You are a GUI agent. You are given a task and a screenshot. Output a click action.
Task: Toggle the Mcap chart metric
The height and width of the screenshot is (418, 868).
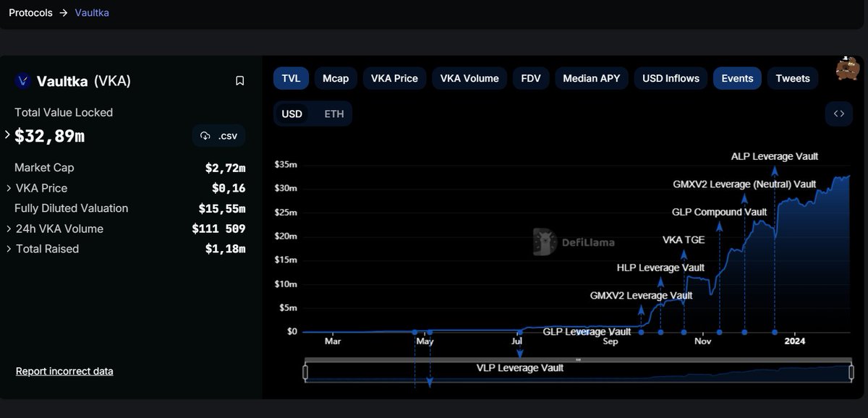tap(336, 78)
